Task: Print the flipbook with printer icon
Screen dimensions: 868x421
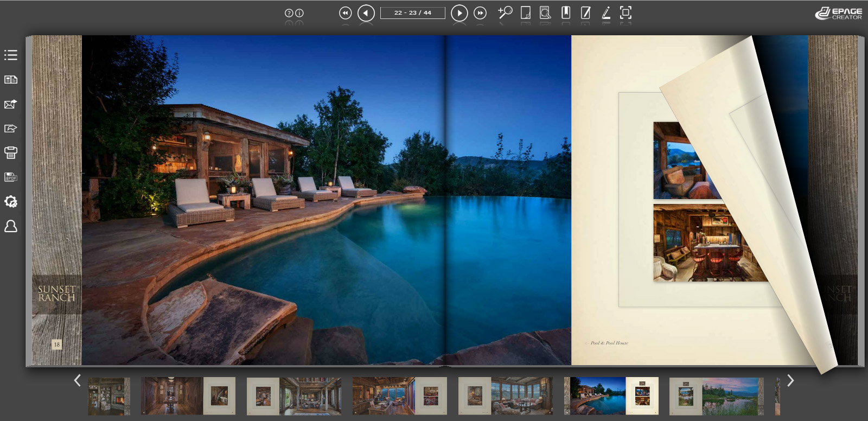Action: (11, 152)
